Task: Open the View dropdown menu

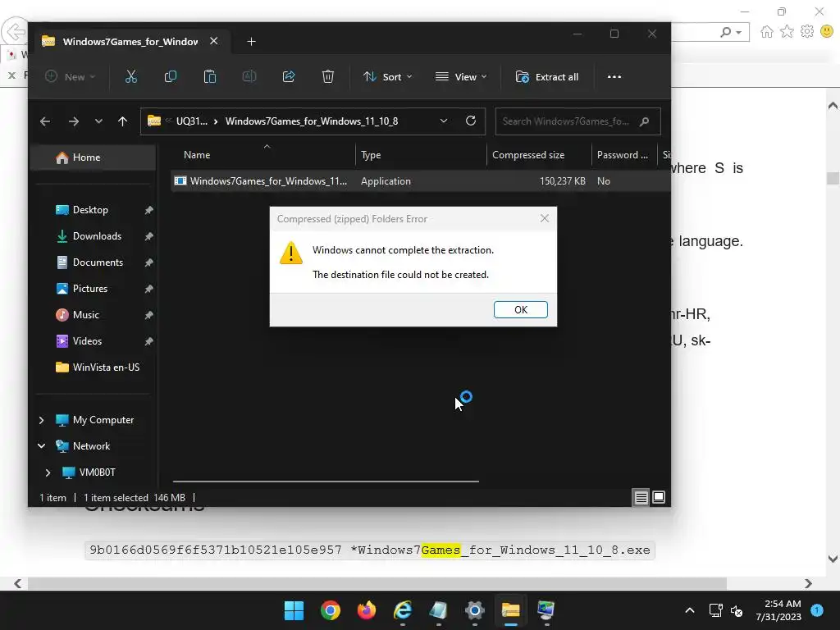Action: coord(461,76)
